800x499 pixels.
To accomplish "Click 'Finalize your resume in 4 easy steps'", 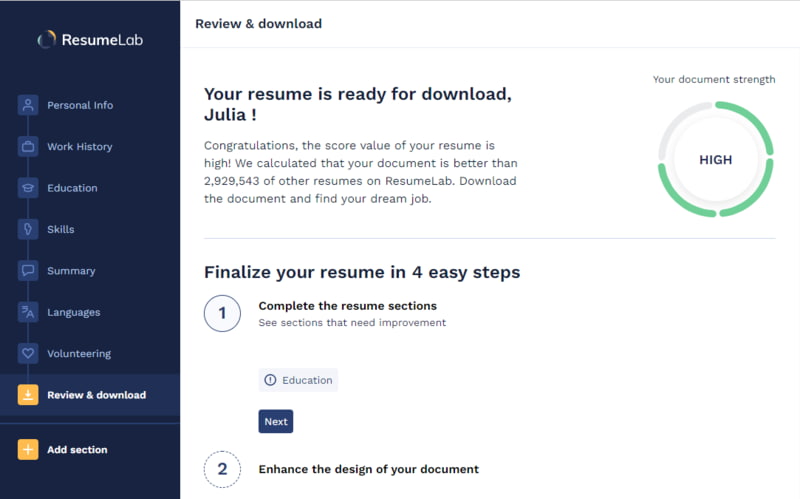I will (362, 272).
